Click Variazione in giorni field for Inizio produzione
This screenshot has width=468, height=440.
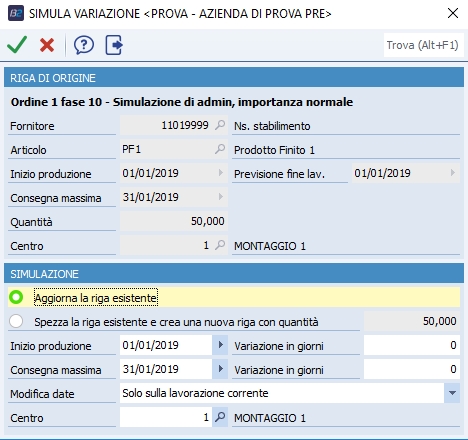pos(412,345)
